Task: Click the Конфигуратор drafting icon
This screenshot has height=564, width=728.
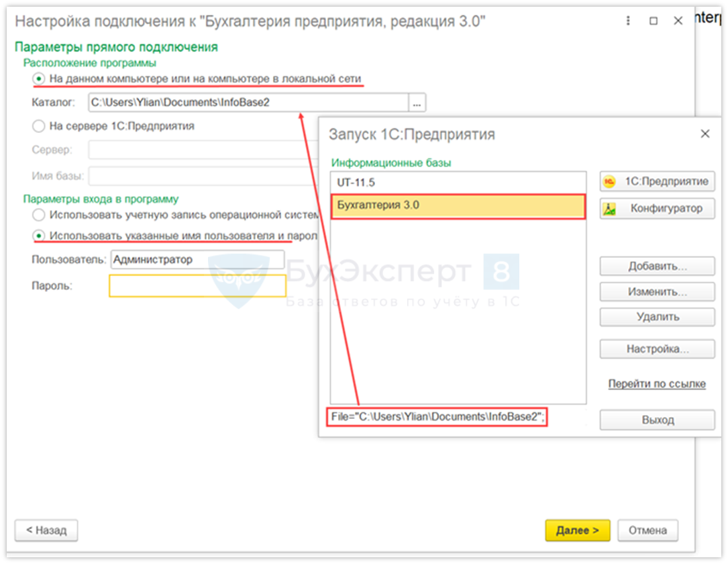Action: click(609, 209)
